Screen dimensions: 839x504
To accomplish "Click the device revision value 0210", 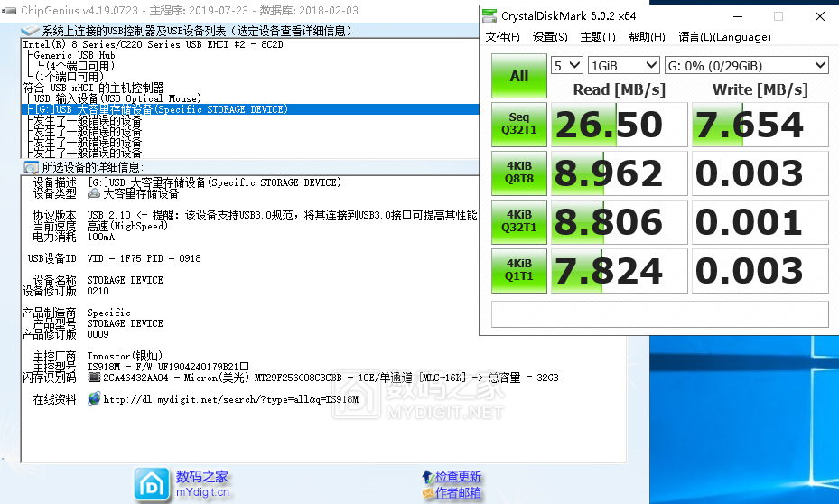I will [98, 291].
